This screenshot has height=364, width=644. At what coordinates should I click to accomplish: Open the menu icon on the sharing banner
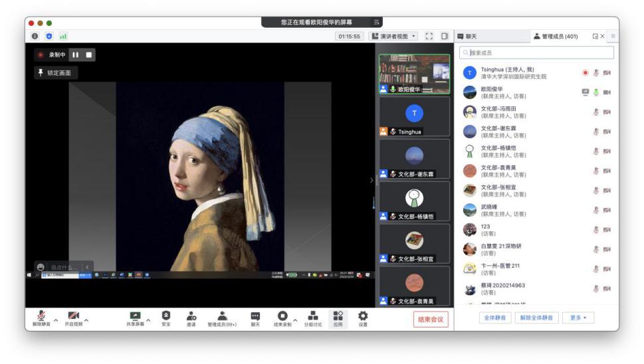[376, 22]
